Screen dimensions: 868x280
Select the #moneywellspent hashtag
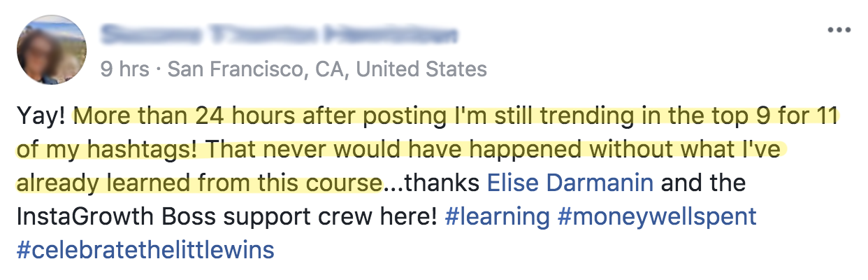657,216
